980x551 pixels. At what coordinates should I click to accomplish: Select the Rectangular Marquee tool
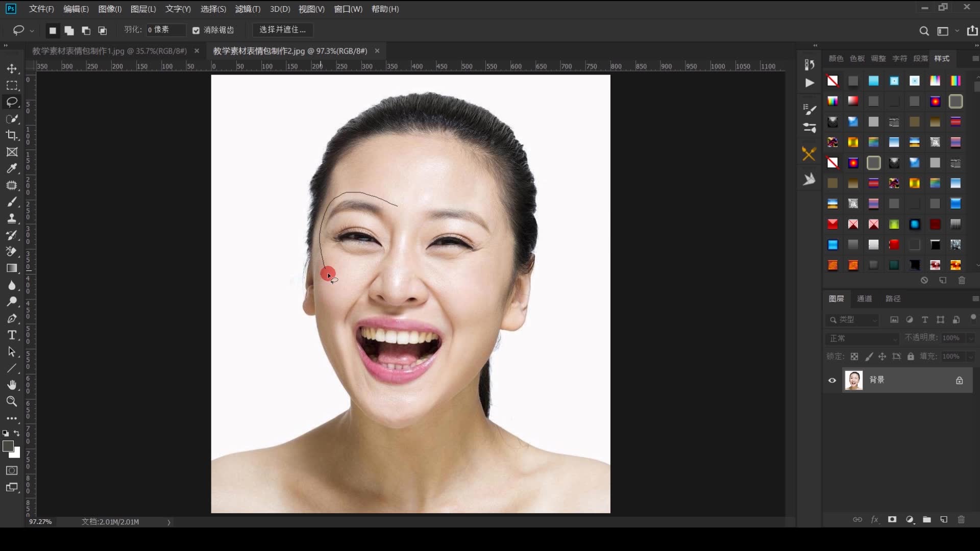[x=12, y=85]
